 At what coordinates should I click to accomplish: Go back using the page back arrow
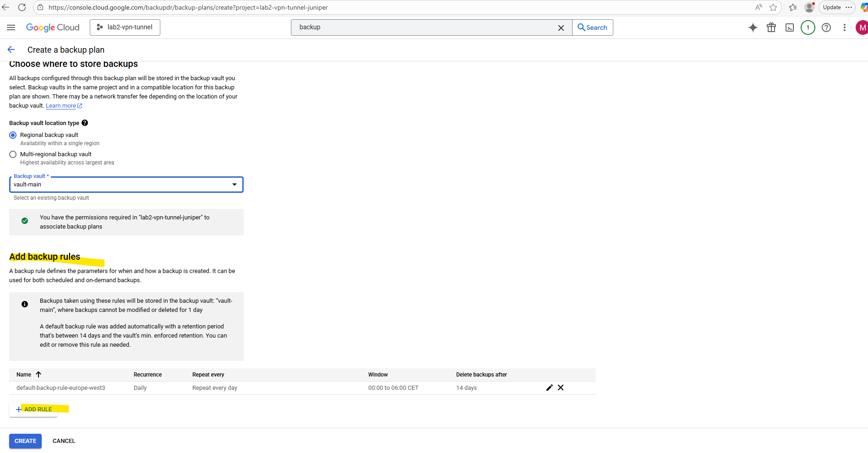pos(11,50)
